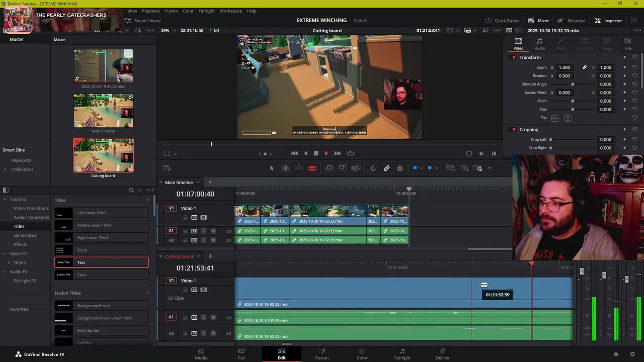The image size is (644, 362).
Task: Toggle the Inspector panel button
Action: coord(608,21)
